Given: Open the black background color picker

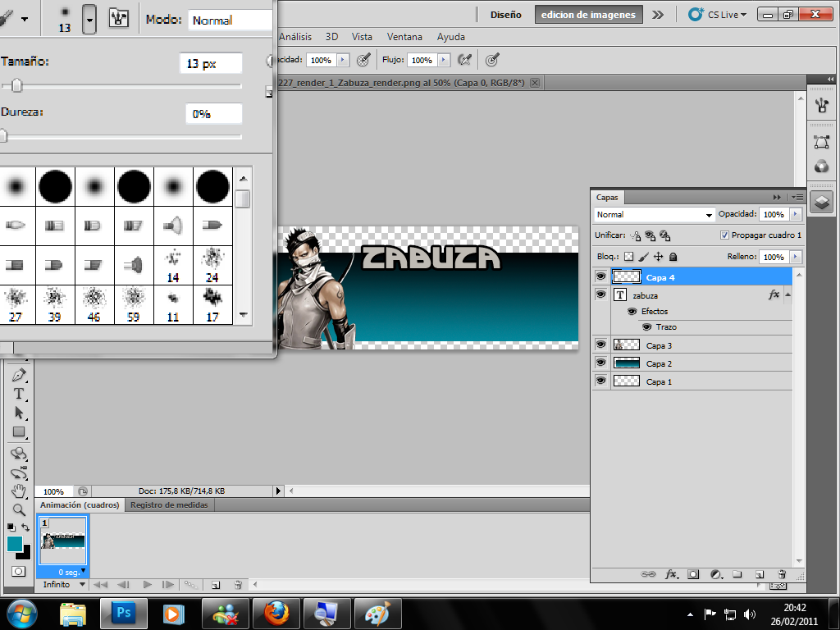Looking at the screenshot, I should click(x=25, y=554).
